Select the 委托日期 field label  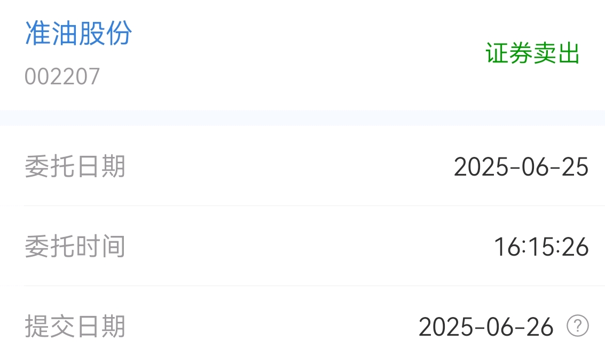point(75,167)
